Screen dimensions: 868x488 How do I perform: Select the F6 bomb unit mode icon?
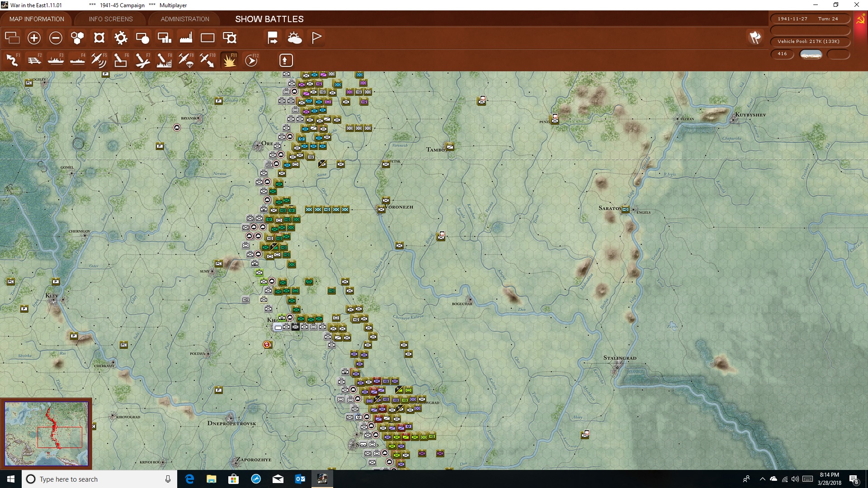click(x=121, y=60)
